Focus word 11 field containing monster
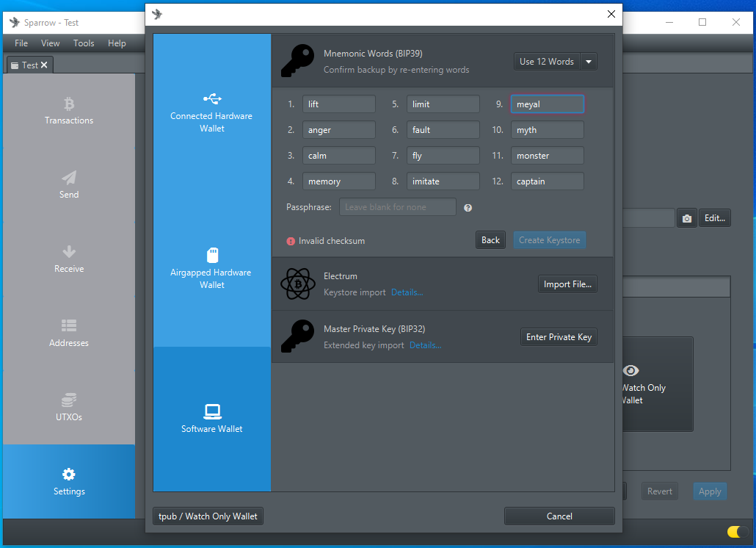The height and width of the screenshot is (548, 756). pos(548,156)
